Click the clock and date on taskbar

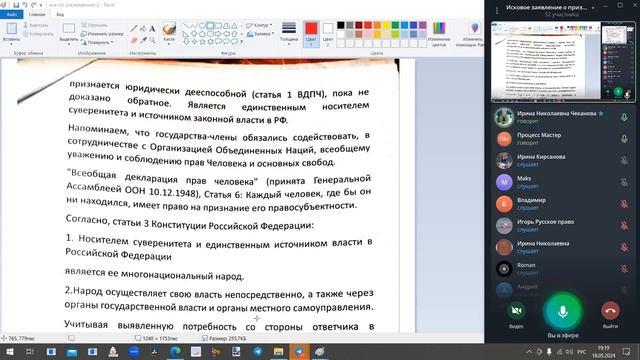(x=604, y=352)
